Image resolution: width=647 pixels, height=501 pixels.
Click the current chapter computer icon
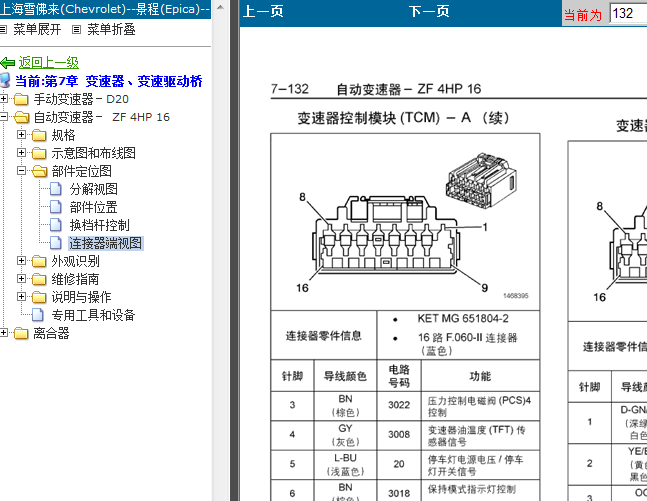tap(5, 80)
